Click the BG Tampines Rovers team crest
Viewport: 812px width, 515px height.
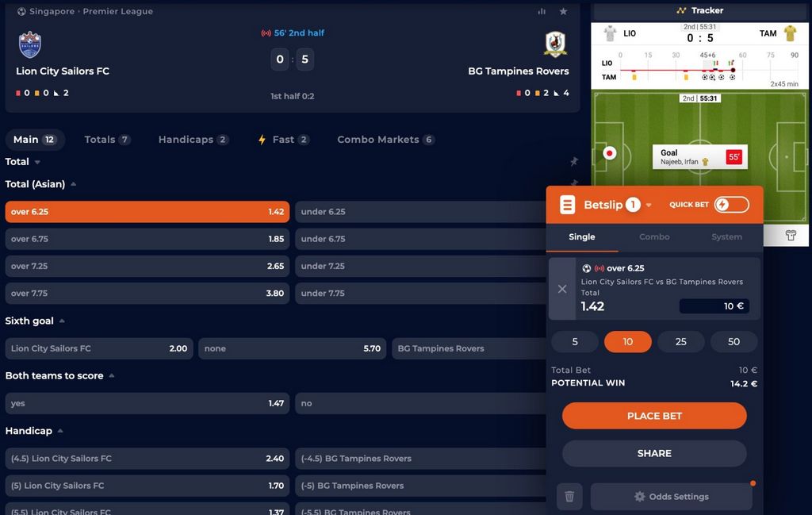(x=555, y=44)
